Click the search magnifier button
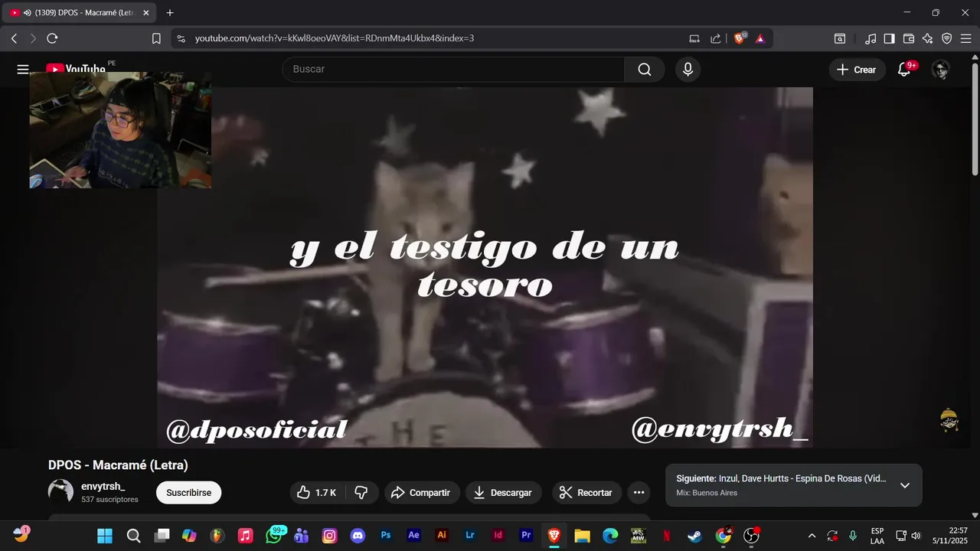This screenshot has height=551, width=980. coord(645,70)
